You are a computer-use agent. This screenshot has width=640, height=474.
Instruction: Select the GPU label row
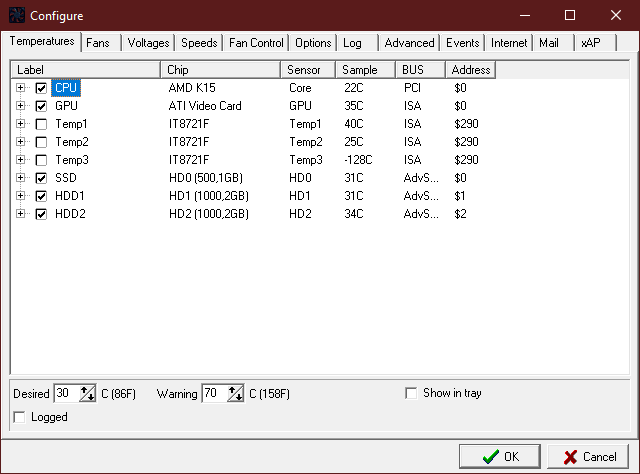pos(66,106)
